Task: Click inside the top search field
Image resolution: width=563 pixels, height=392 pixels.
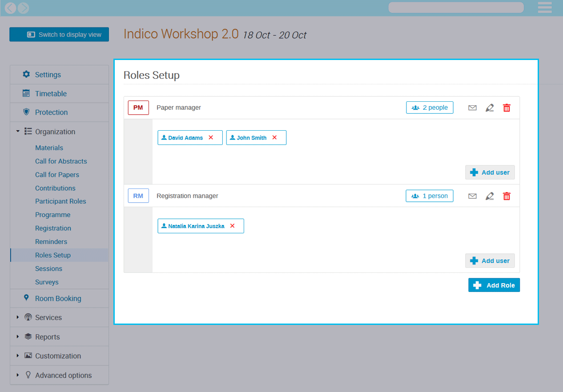Action: click(x=455, y=7)
